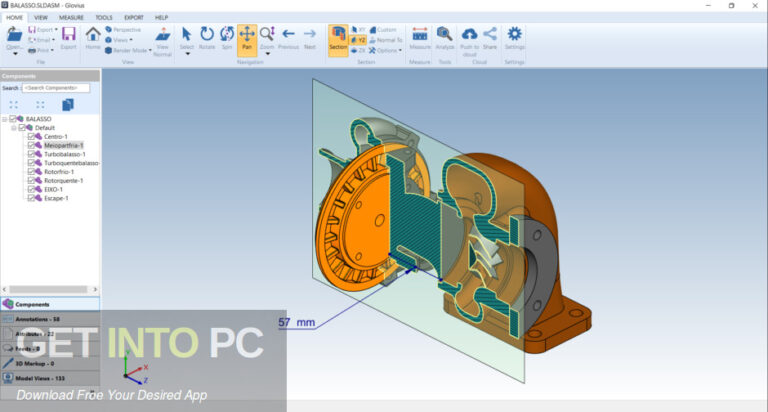768x412 pixels.
Task: Activate the Select arrow tool
Action: tap(186, 34)
